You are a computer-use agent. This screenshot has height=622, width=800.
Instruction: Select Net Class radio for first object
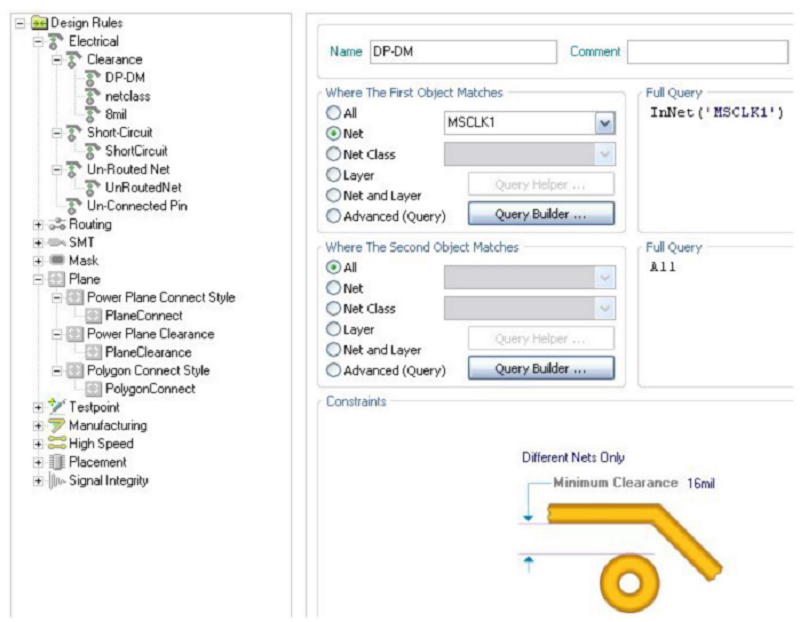coord(334,154)
